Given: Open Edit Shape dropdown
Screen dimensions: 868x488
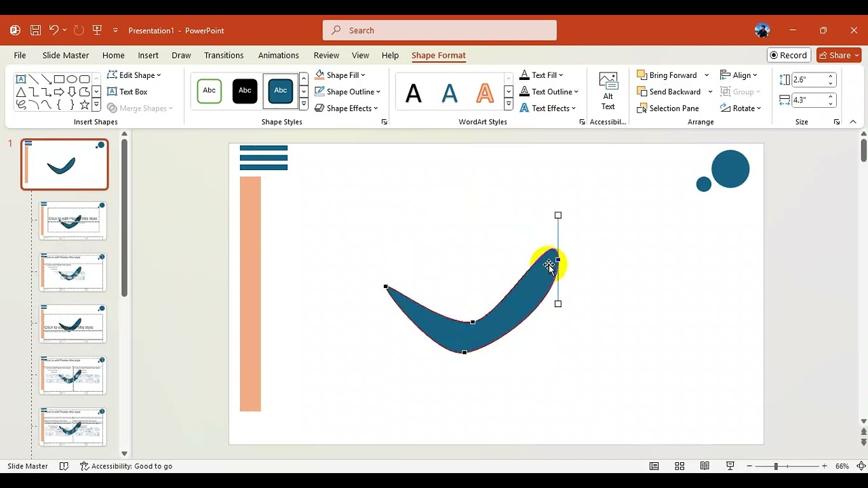Looking at the screenshot, I should (134, 75).
